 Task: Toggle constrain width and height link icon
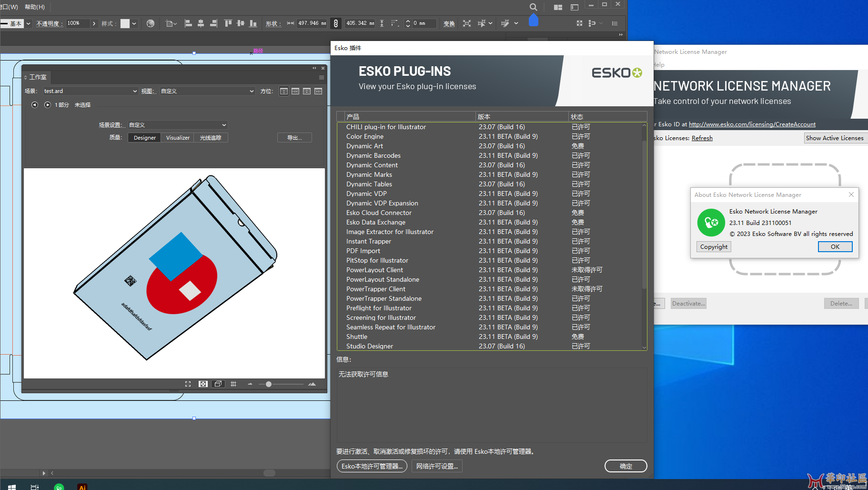coord(336,23)
